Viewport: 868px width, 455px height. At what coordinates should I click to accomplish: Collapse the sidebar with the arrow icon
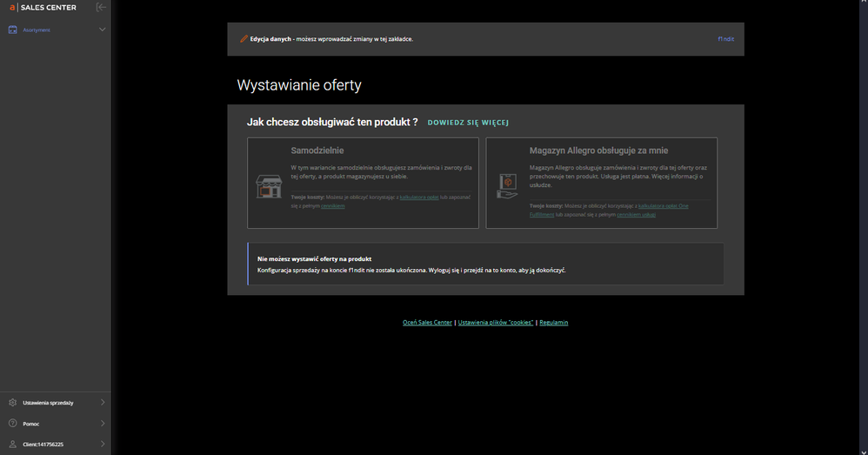pos(102,7)
